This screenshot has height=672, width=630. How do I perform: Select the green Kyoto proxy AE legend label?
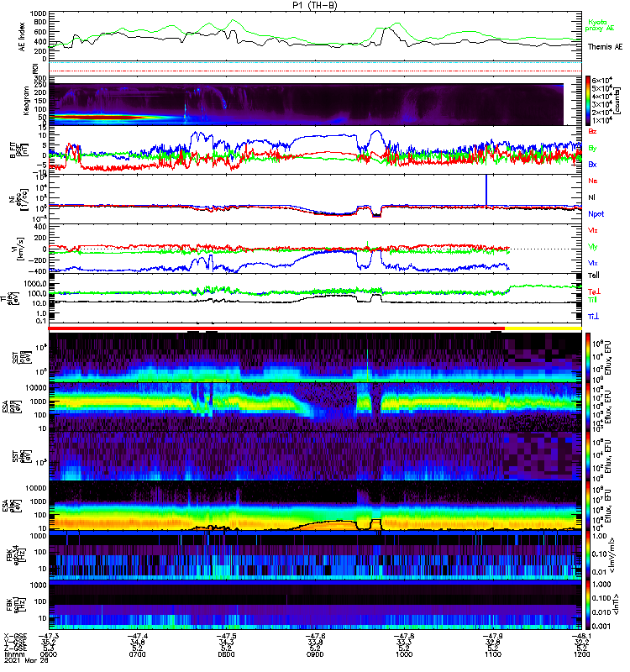(600, 25)
